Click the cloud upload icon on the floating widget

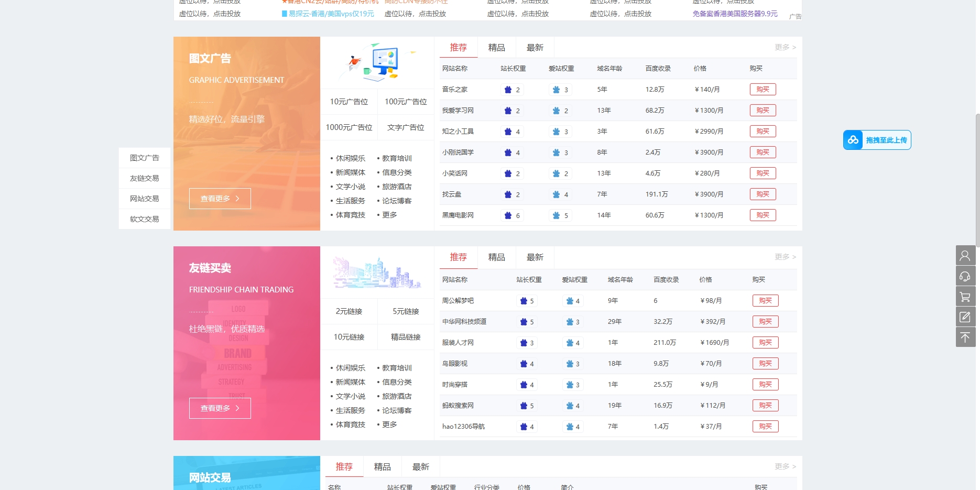tap(853, 140)
